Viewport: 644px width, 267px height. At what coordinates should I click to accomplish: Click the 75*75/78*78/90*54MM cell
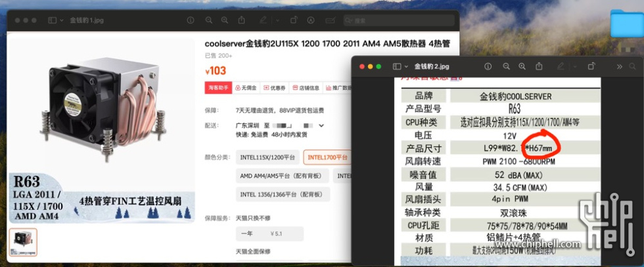click(525, 226)
